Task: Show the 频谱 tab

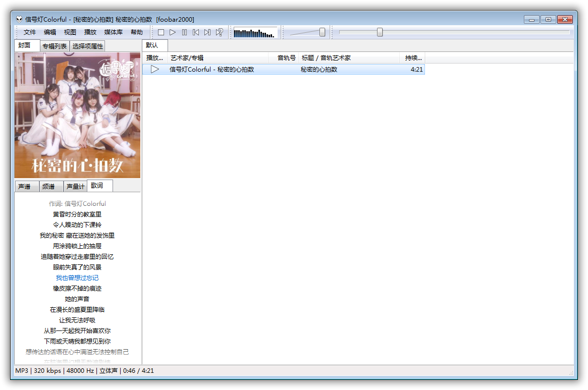Action: [x=48, y=187]
